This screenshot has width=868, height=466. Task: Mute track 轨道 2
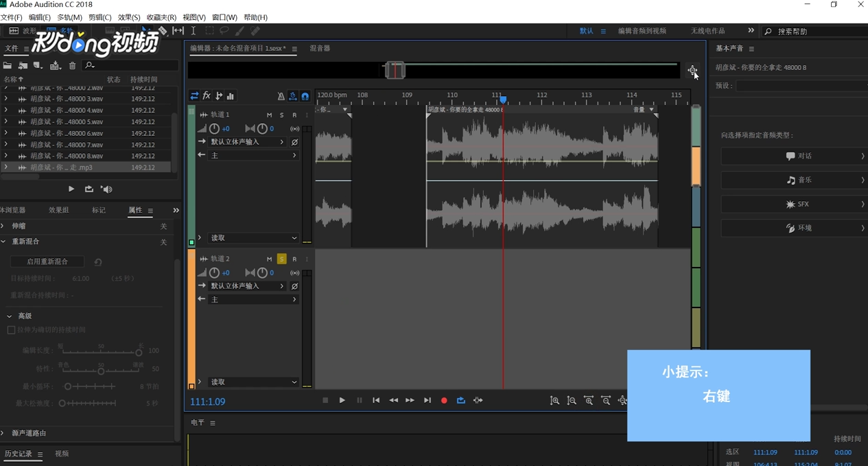270,259
